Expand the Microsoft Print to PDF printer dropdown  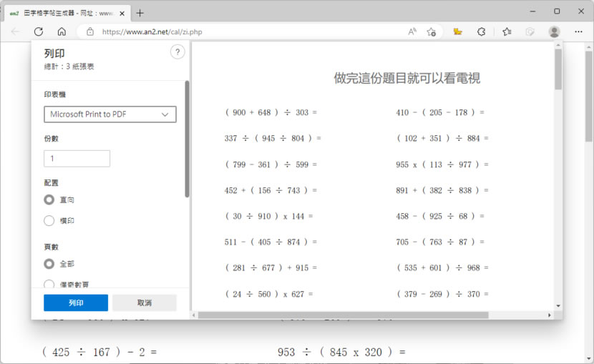tap(109, 114)
